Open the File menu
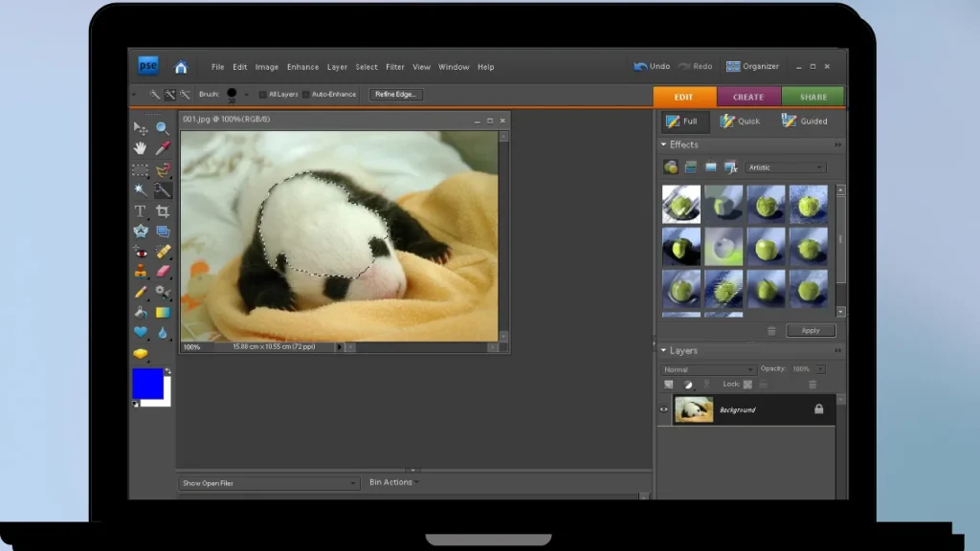This screenshot has width=980, height=551. pos(217,67)
